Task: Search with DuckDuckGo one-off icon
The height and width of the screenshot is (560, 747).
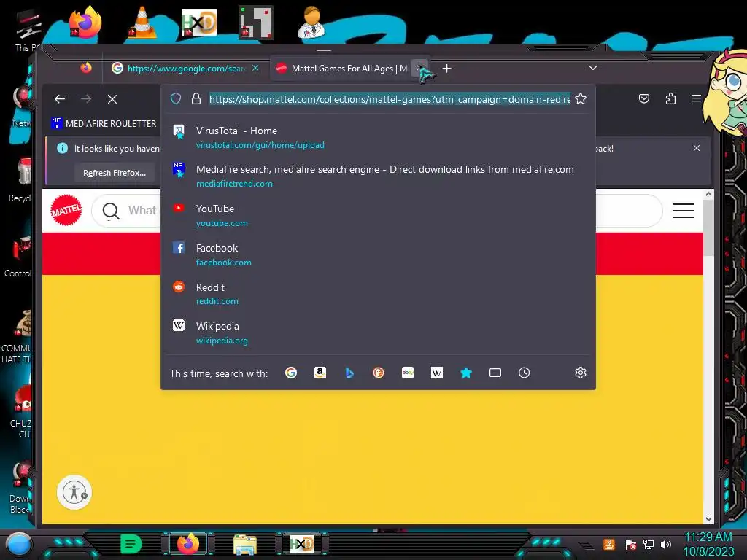Action: [x=379, y=373]
